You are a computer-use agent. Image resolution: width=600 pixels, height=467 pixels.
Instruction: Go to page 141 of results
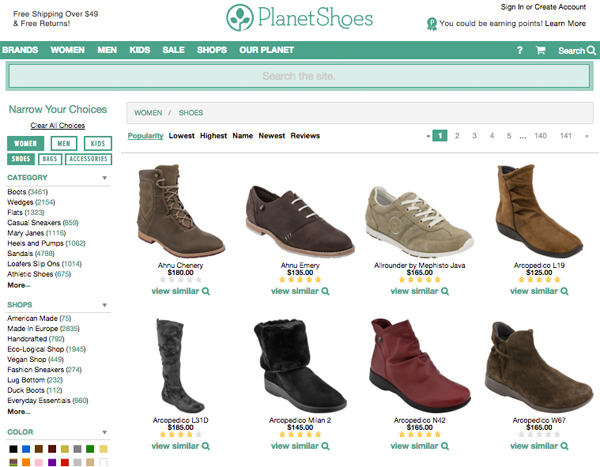(x=566, y=136)
